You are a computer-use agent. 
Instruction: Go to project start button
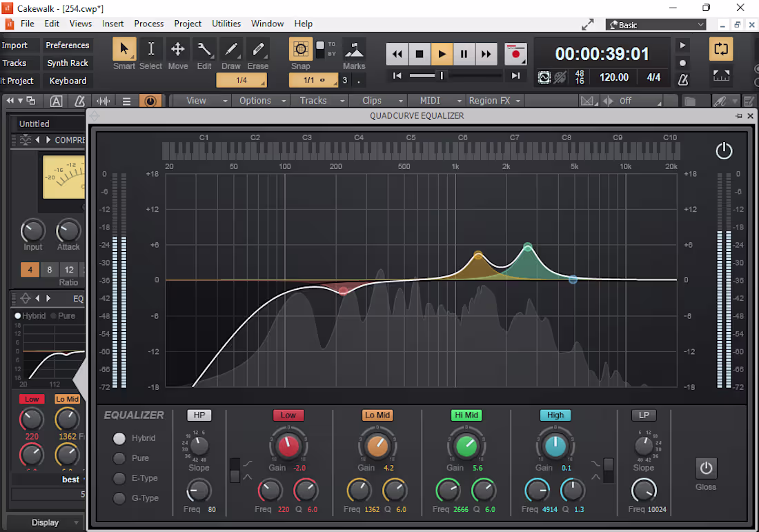(397, 75)
